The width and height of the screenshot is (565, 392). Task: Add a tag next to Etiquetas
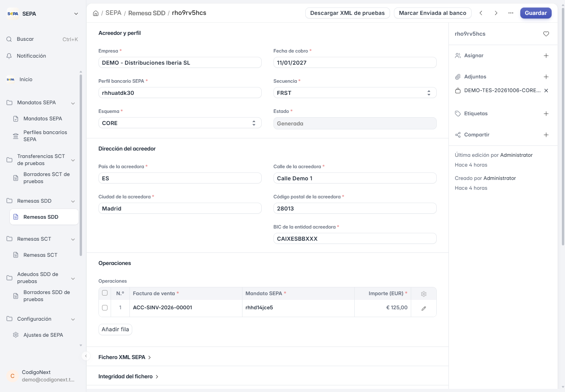pos(546,114)
